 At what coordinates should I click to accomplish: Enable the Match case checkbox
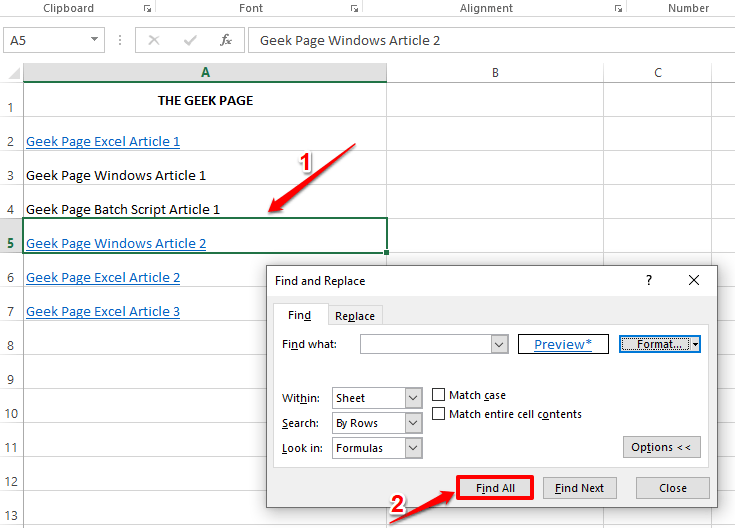click(439, 395)
